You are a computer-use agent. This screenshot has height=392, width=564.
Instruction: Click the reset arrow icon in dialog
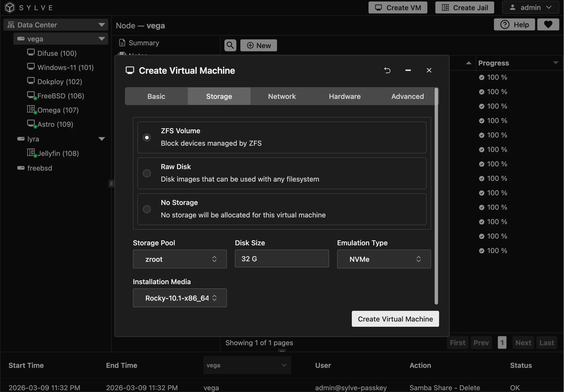coord(387,70)
